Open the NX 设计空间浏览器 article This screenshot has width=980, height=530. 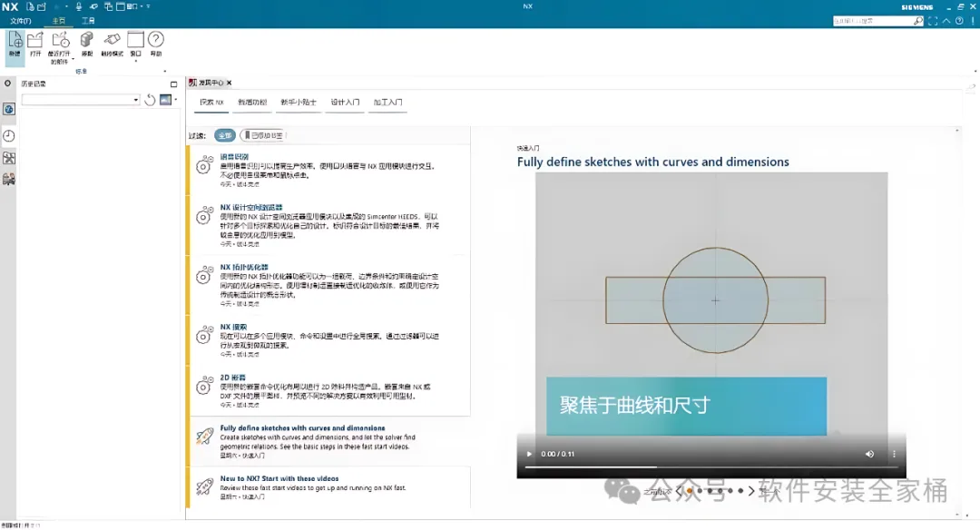(329, 225)
